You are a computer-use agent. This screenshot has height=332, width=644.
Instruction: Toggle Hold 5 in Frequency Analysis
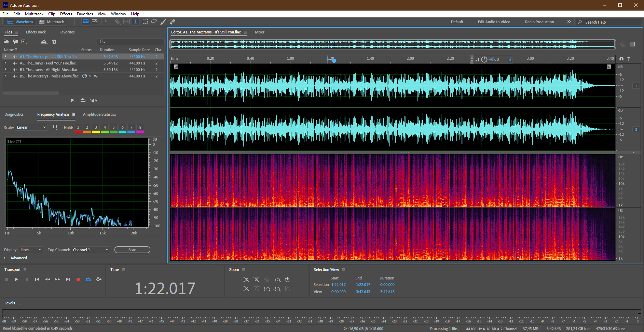click(113, 128)
